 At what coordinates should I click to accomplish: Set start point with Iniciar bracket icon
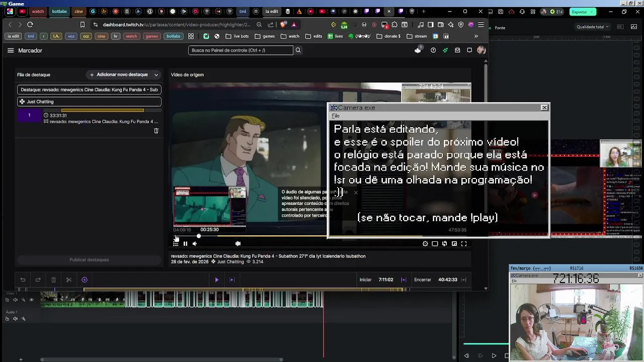pos(404,280)
